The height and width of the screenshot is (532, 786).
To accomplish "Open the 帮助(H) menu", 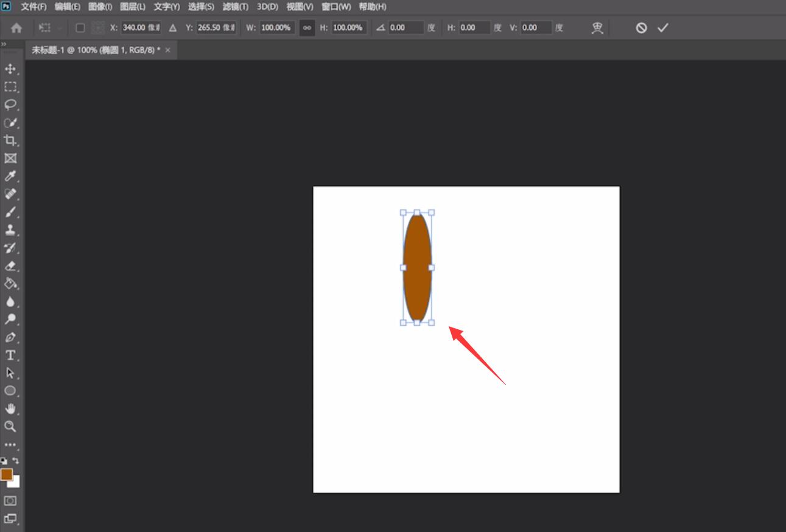I will (x=373, y=7).
